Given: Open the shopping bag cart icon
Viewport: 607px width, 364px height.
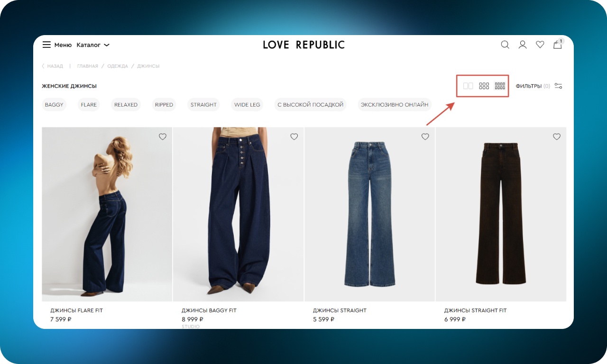Looking at the screenshot, I should point(558,45).
